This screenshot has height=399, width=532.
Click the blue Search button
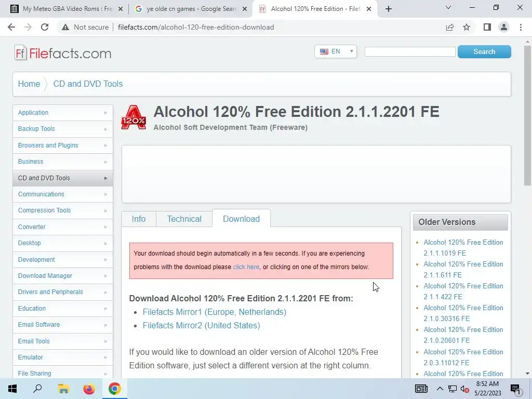click(x=484, y=51)
